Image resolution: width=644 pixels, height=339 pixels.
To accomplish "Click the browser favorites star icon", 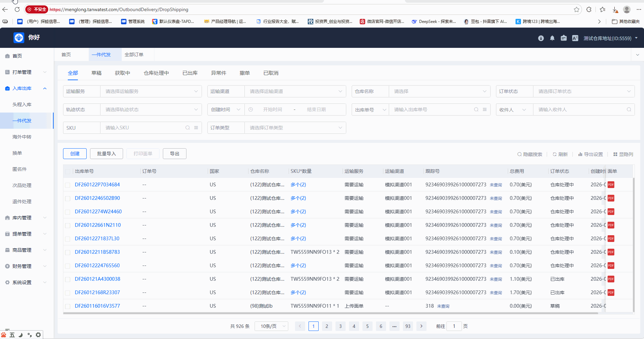I will [577, 9].
